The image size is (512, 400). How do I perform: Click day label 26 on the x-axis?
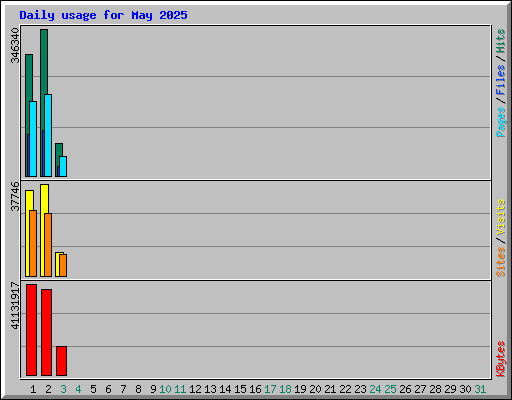click(405, 389)
